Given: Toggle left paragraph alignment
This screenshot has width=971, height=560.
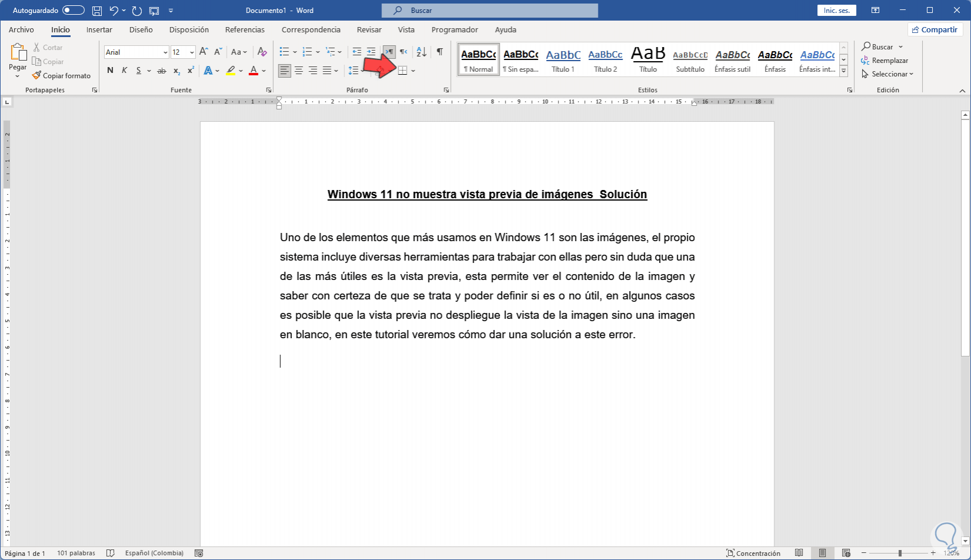Looking at the screenshot, I should click(285, 71).
